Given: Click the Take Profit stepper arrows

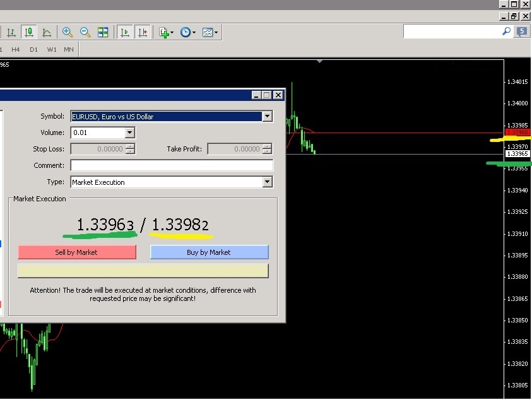Looking at the screenshot, I should coord(267,149).
